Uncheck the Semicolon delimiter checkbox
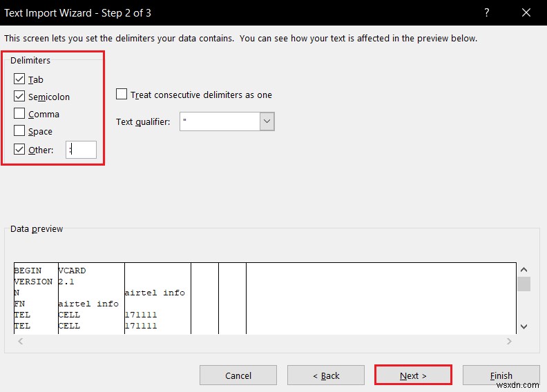 [19, 96]
